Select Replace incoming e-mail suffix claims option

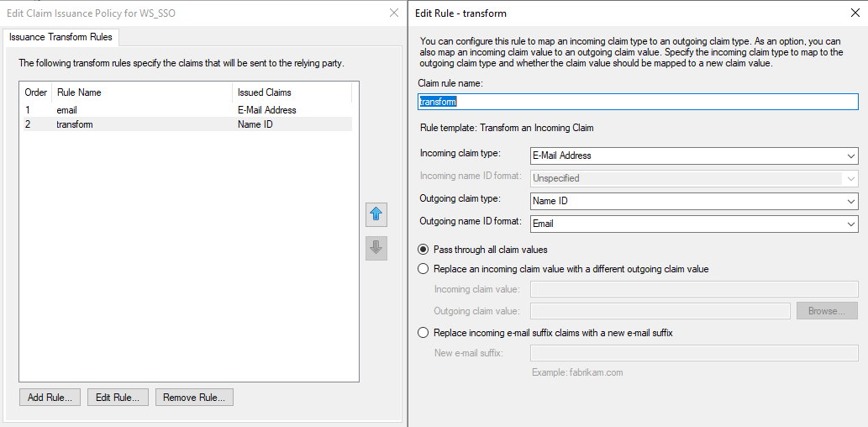click(x=423, y=333)
